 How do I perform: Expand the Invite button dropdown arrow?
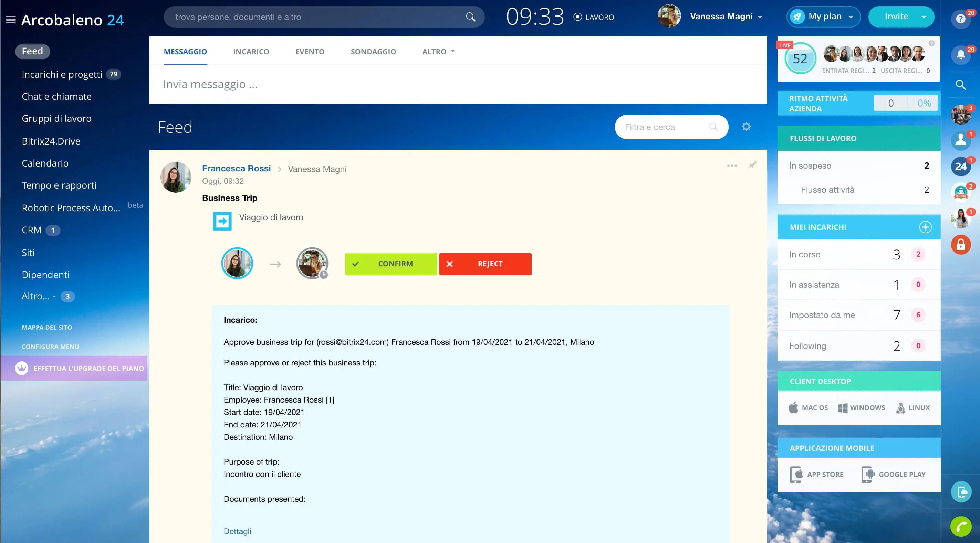pyautogui.click(x=924, y=17)
